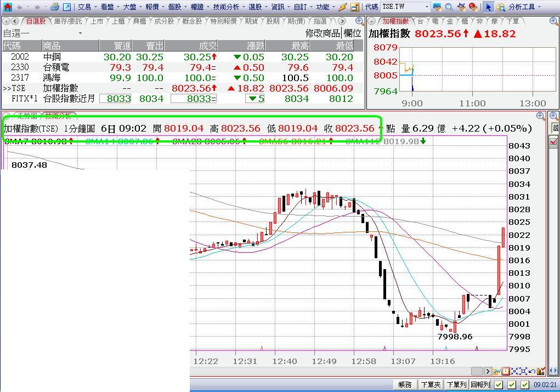Open the 選股 menu
Image resolution: width=560 pixels, height=392 pixels.
(258, 7)
